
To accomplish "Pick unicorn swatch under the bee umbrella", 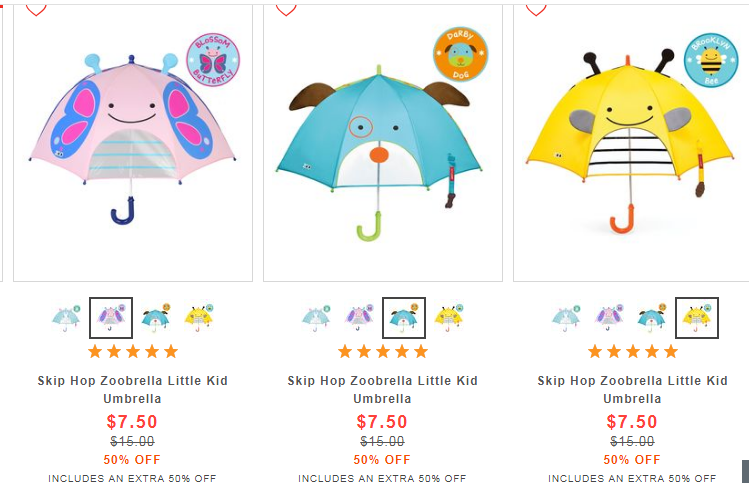I will [567, 318].
